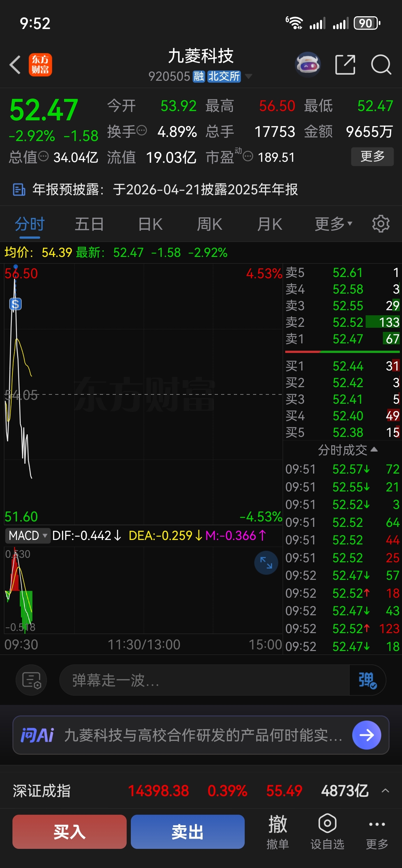Select 卖4 price 52.58 row
This screenshot has height=868, width=402.
click(342, 289)
